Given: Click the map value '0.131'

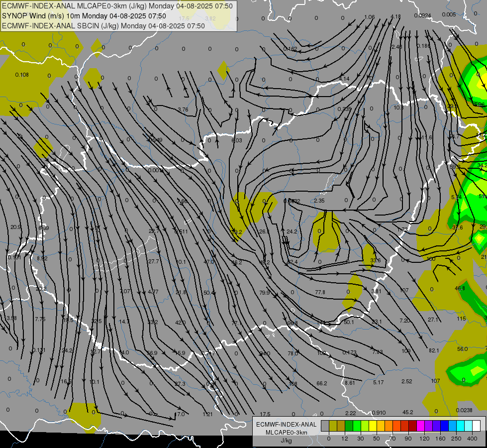Looking at the screenshot, I should click(x=39, y=350).
